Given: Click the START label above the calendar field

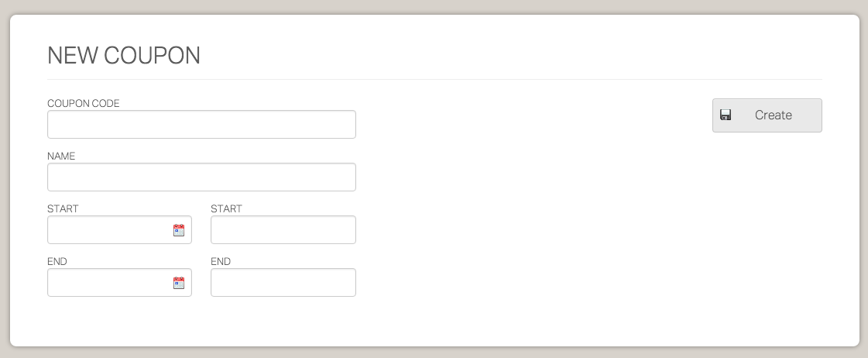Looking at the screenshot, I should point(63,208).
